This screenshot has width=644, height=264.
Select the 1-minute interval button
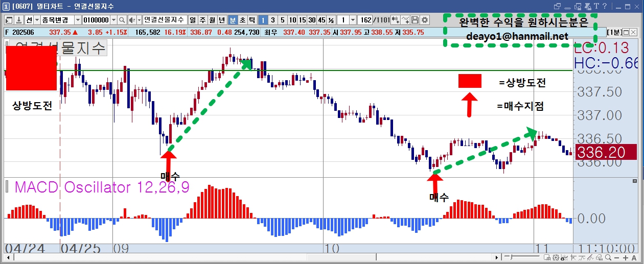pos(263,20)
